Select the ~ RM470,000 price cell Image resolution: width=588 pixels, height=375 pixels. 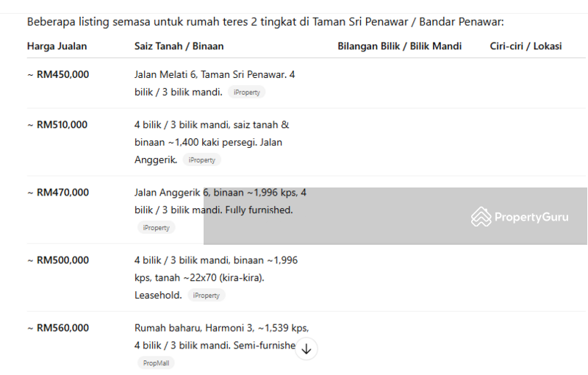click(58, 193)
